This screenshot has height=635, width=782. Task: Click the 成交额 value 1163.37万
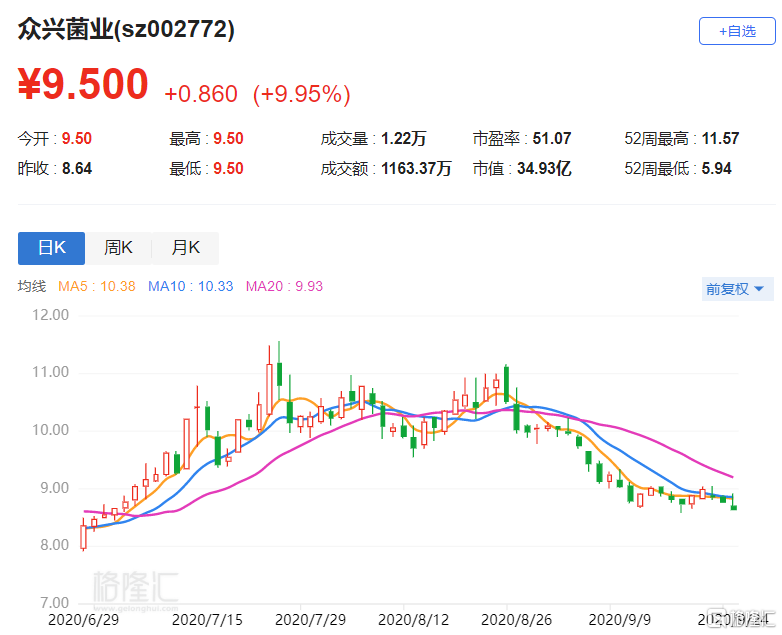[416, 168]
